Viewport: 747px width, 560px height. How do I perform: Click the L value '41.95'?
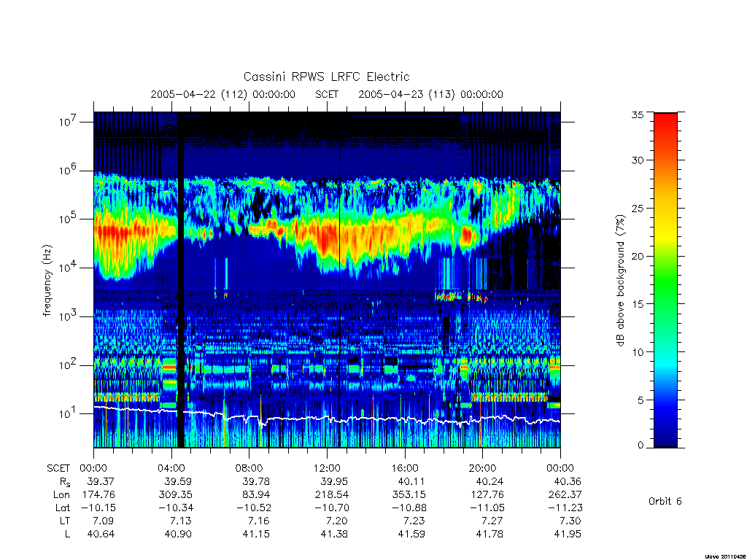568,534
